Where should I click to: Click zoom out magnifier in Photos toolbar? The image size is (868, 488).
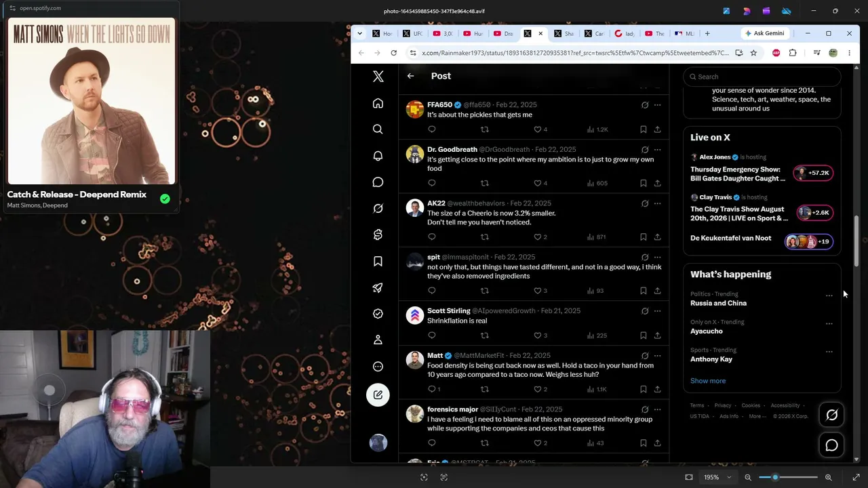point(748,477)
